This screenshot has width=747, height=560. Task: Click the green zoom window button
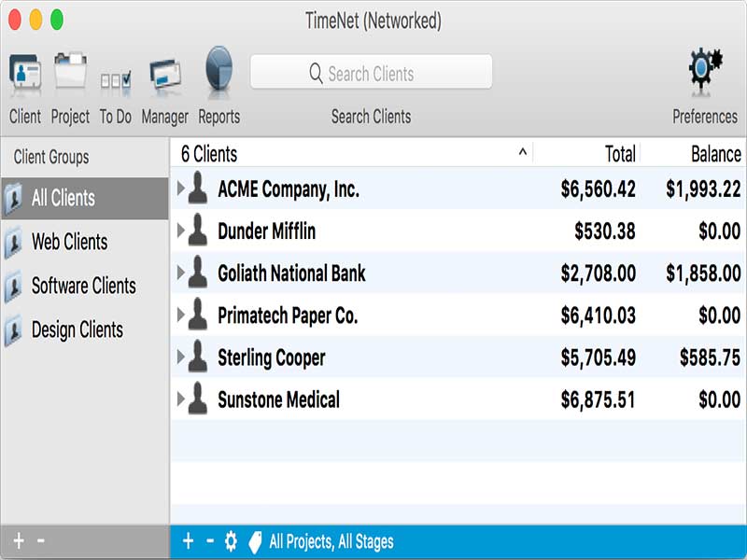tap(57, 20)
